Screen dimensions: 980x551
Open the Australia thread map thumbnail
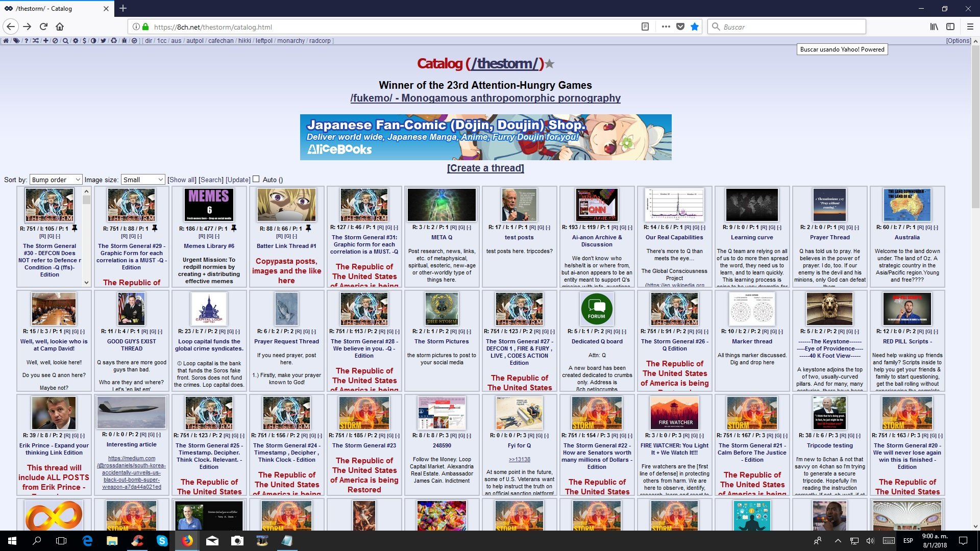[907, 205]
